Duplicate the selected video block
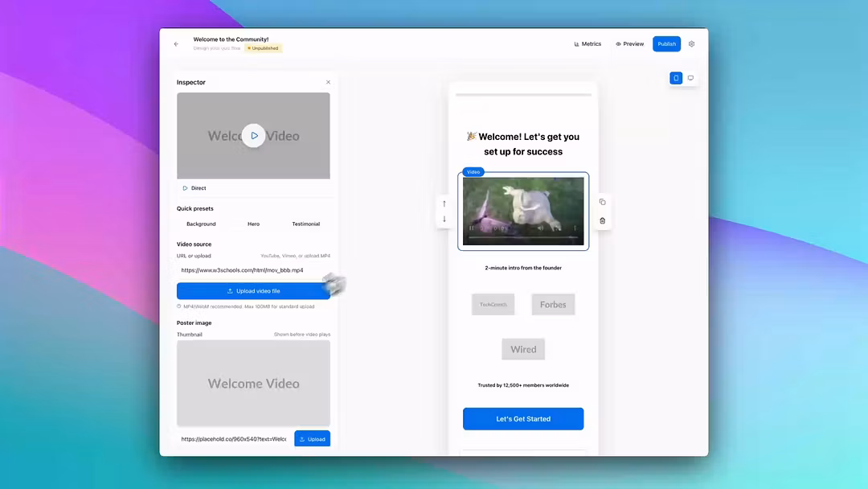 (602, 202)
